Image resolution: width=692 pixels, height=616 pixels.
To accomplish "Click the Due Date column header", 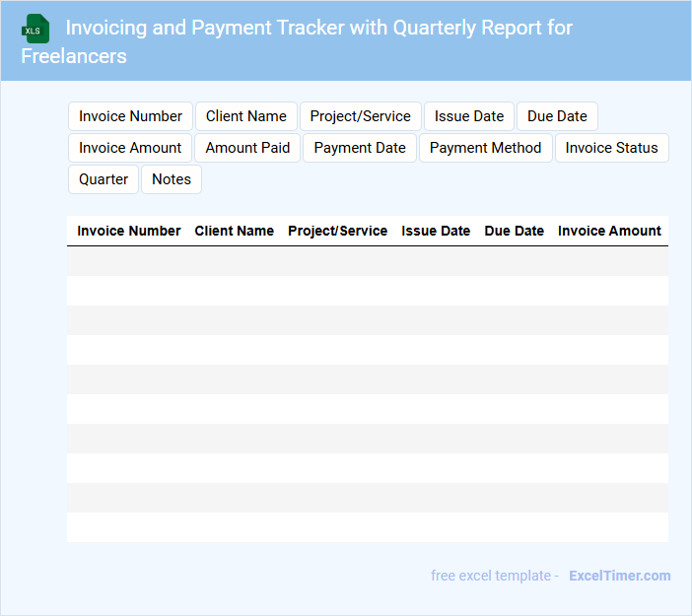I will (514, 231).
